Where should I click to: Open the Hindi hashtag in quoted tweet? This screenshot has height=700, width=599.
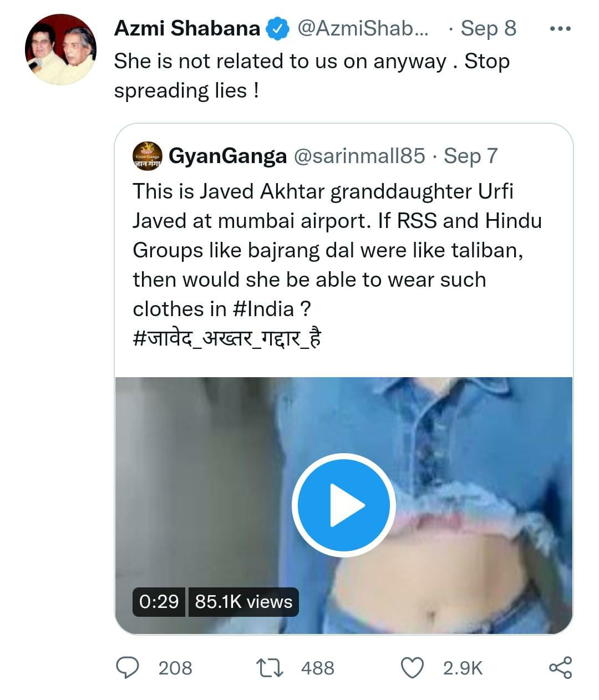coord(227,338)
